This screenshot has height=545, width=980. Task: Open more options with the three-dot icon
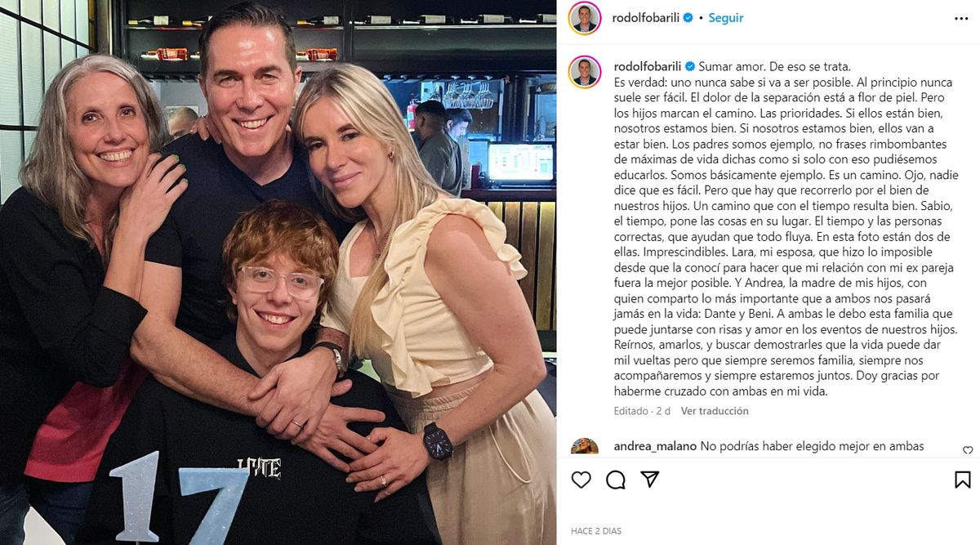pos(960,17)
